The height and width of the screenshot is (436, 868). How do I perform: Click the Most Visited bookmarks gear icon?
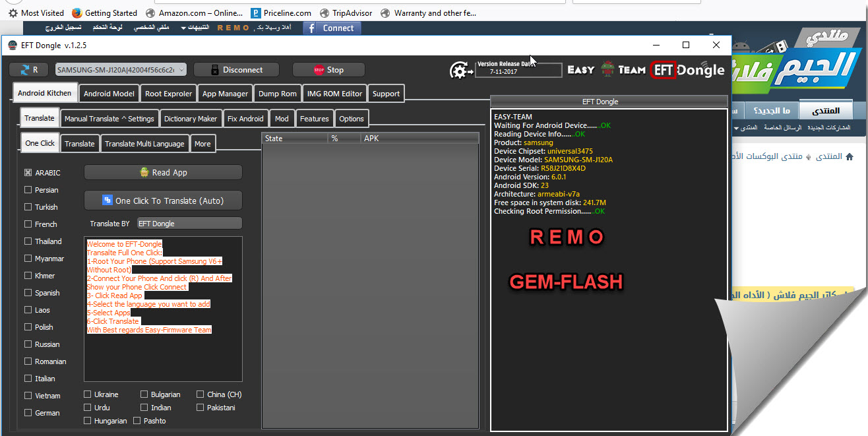click(x=13, y=13)
